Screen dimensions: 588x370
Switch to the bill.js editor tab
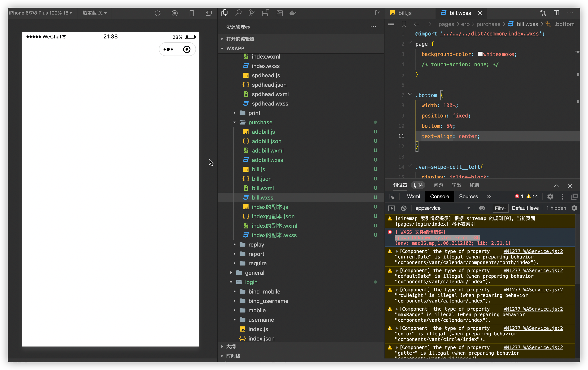point(405,13)
